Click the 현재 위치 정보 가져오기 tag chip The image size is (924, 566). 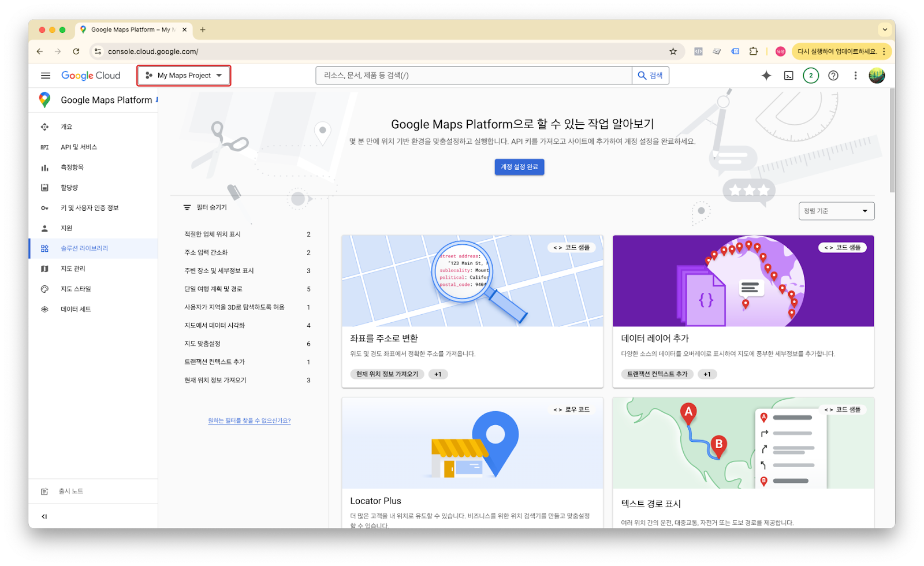[387, 374]
